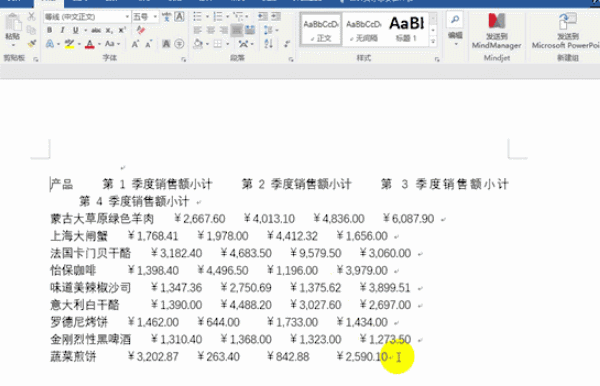Image resolution: width=600 pixels, height=386 pixels.
Task: Open text effects blue A icon
Action: click(50, 44)
